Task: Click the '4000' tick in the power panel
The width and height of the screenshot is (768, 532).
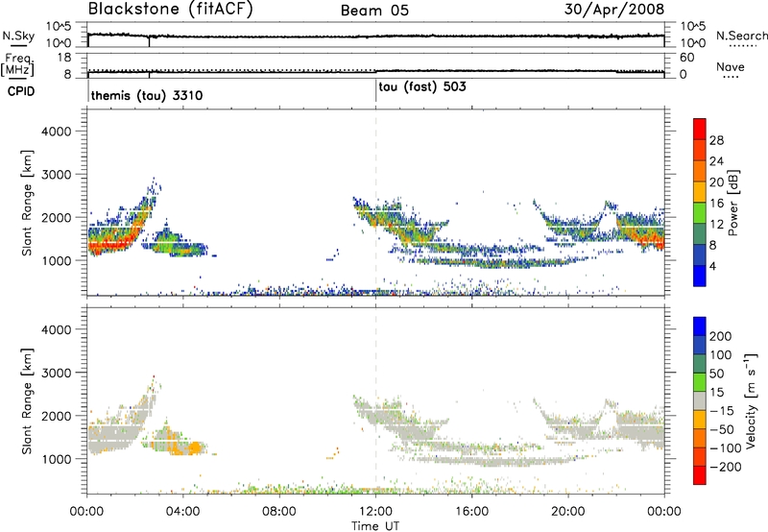Action: (x=56, y=132)
